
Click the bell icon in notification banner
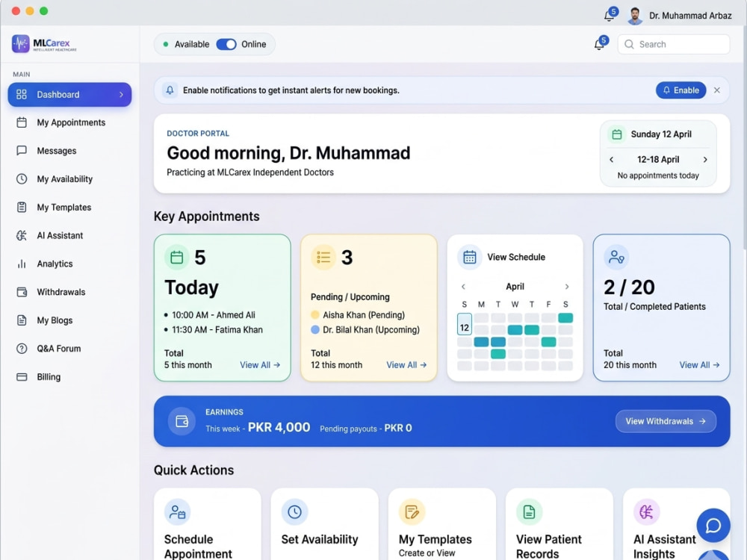pos(170,90)
